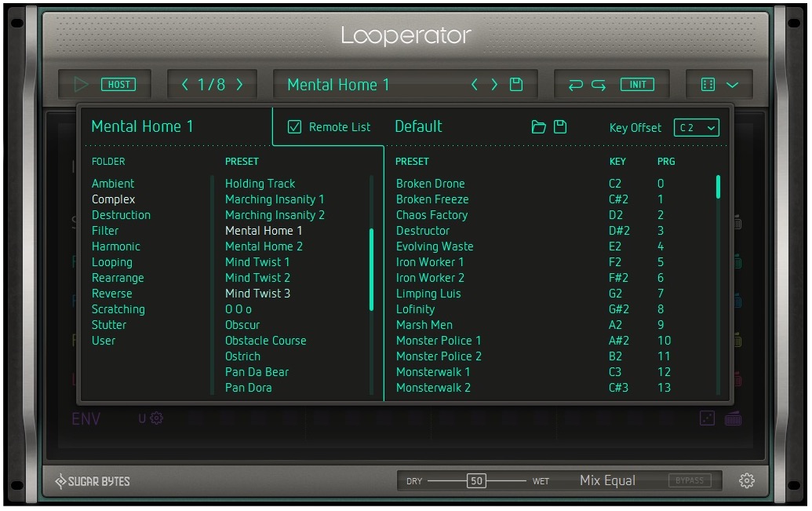The height and width of the screenshot is (511, 812).
Task: Save the remote list with the disk icon
Action: tap(560, 127)
